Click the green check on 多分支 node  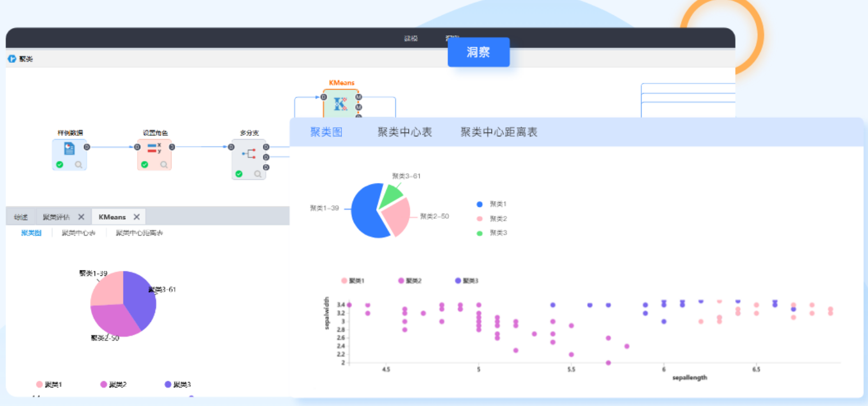[239, 174]
